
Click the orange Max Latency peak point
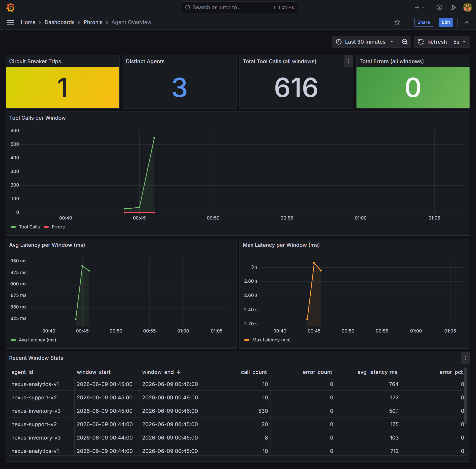314,263
